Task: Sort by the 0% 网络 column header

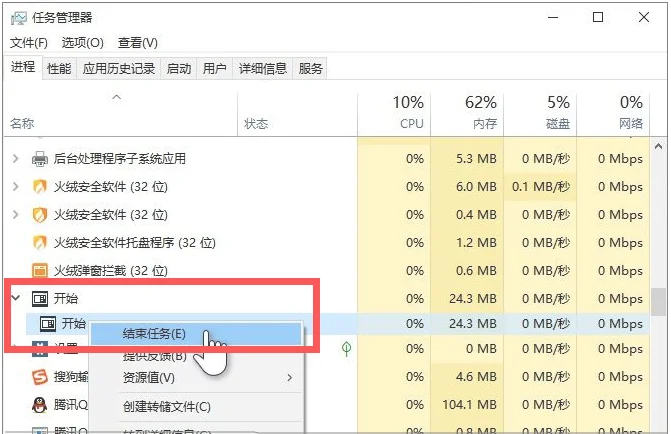Action: [x=613, y=115]
